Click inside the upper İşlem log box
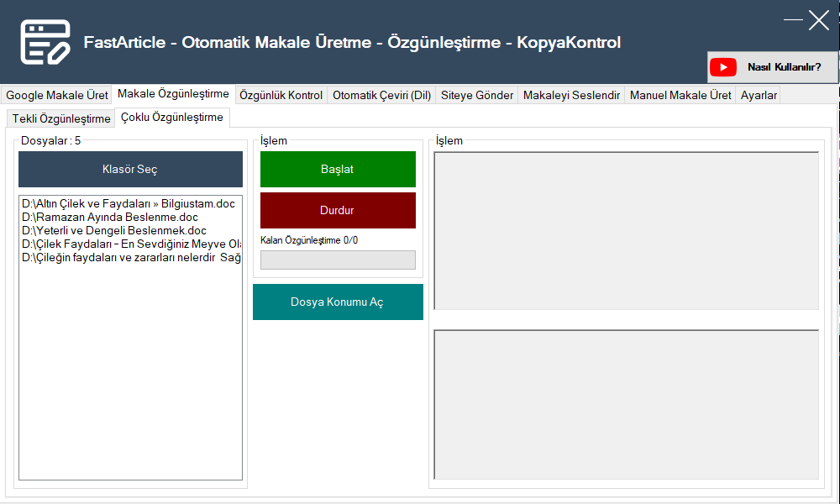 tap(626, 230)
